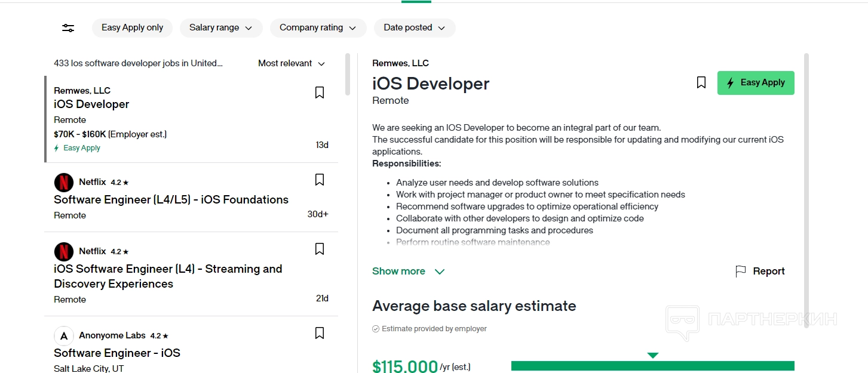The height and width of the screenshot is (373, 868).
Task: Open the all filters sliders icon
Action: tap(68, 28)
